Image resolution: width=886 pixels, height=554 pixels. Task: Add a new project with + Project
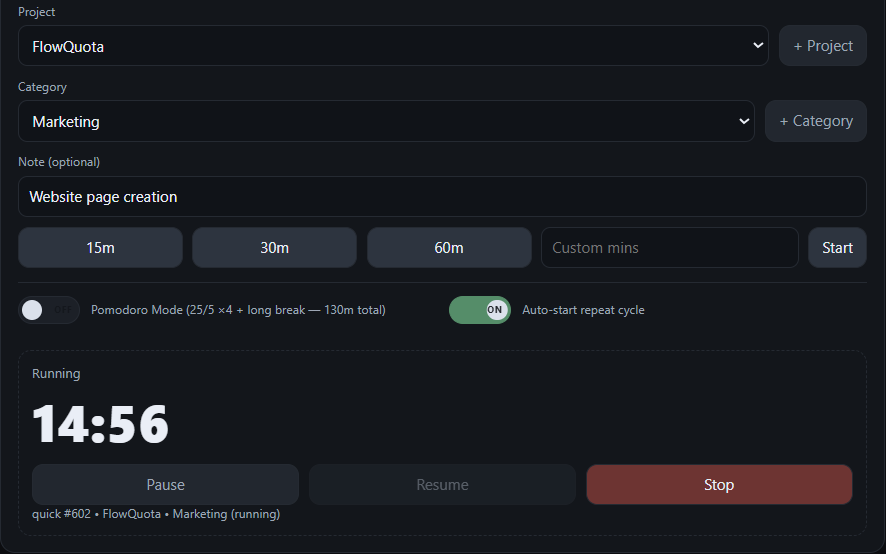(x=823, y=46)
